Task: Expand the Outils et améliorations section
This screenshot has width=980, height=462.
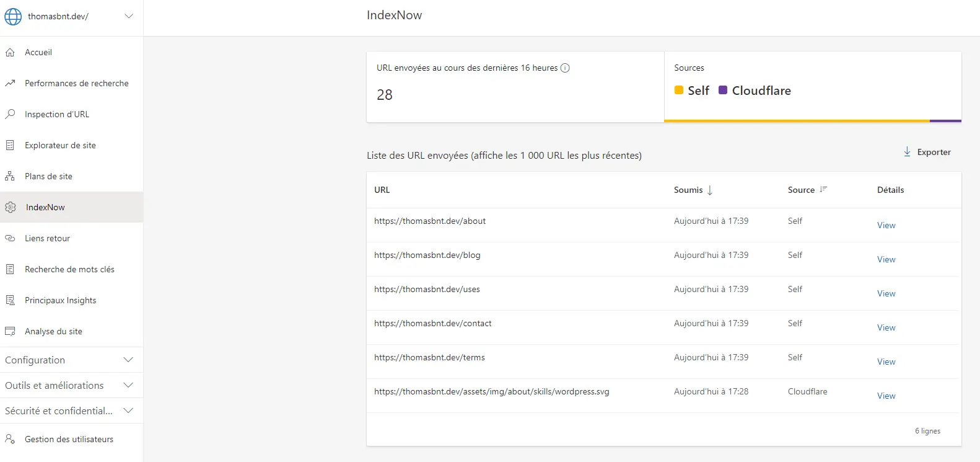Action: pyautogui.click(x=128, y=385)
